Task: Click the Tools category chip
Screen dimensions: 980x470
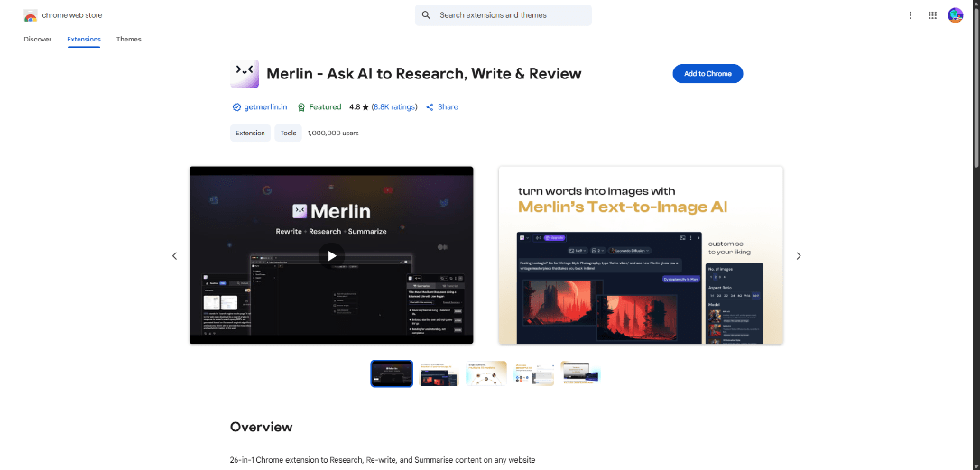Action: (289, 133)
